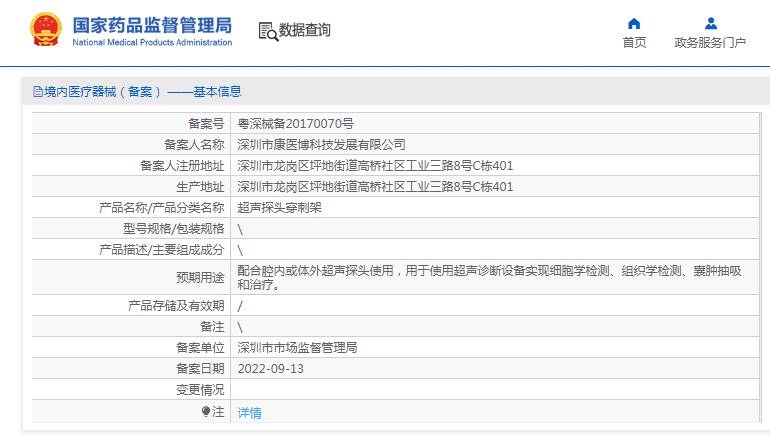The image size is (770, 435).
Task: Click the 首页 navigation label
Action: tap(634, 43)
